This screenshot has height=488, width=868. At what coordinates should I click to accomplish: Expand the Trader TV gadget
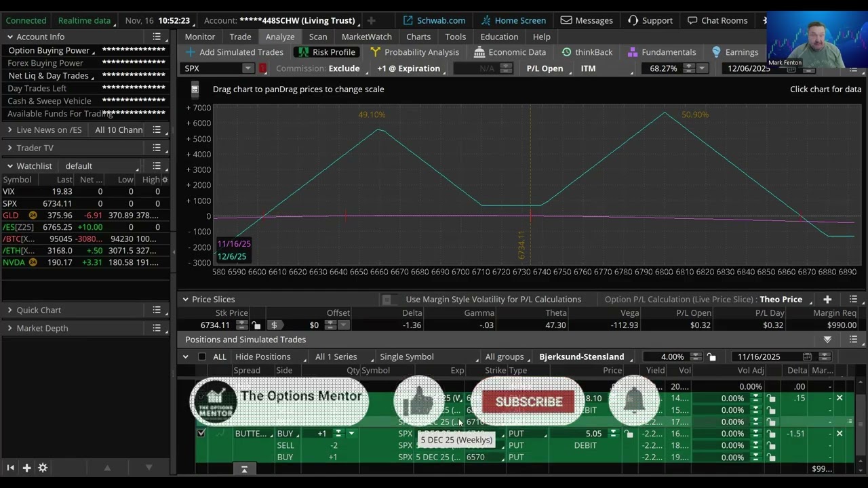[9, 148]
